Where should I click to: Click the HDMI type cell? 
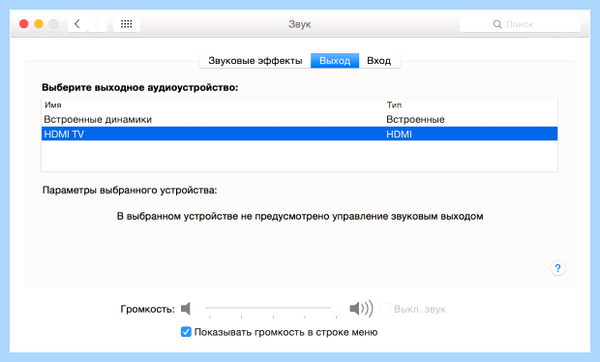pyautogui.click(x=399, y=134)
